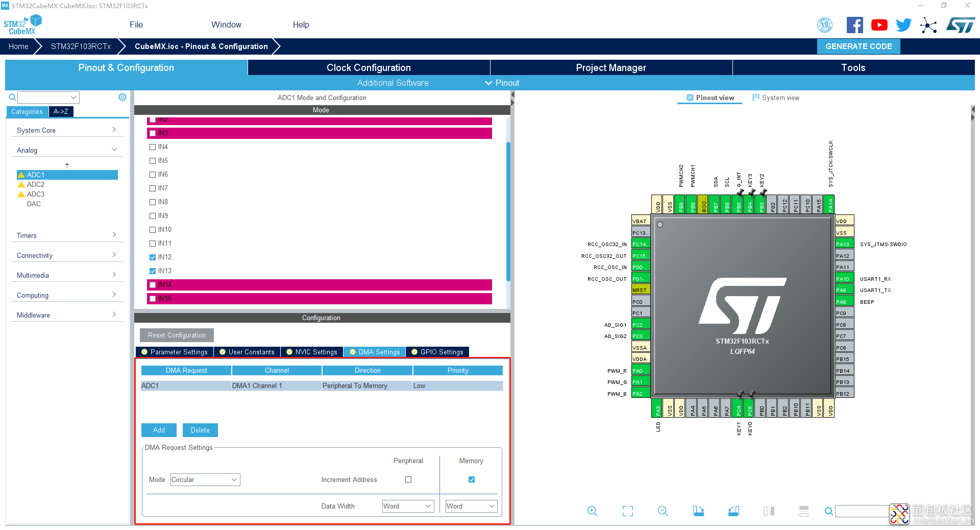Click the Reset Configuration button
This screenshot has height=530, width=980.
177,335
